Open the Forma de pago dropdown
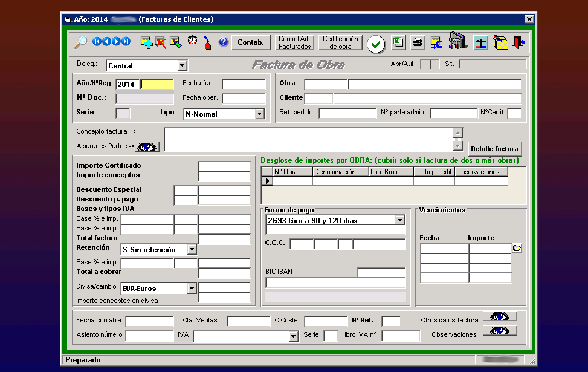This screenshot has height=372, width=588. tap(399, 220)
